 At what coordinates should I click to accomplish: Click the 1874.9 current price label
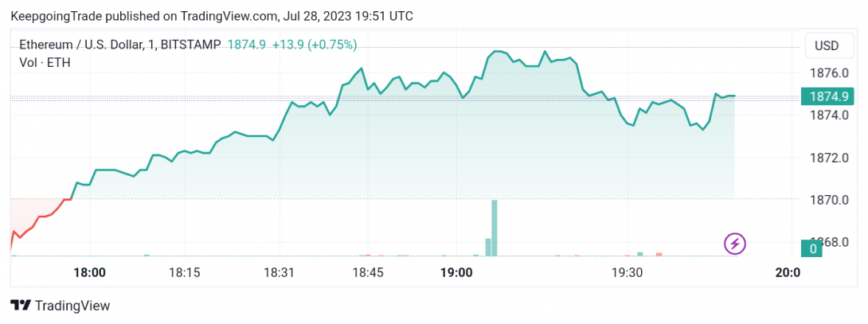(x=829, y=96)
